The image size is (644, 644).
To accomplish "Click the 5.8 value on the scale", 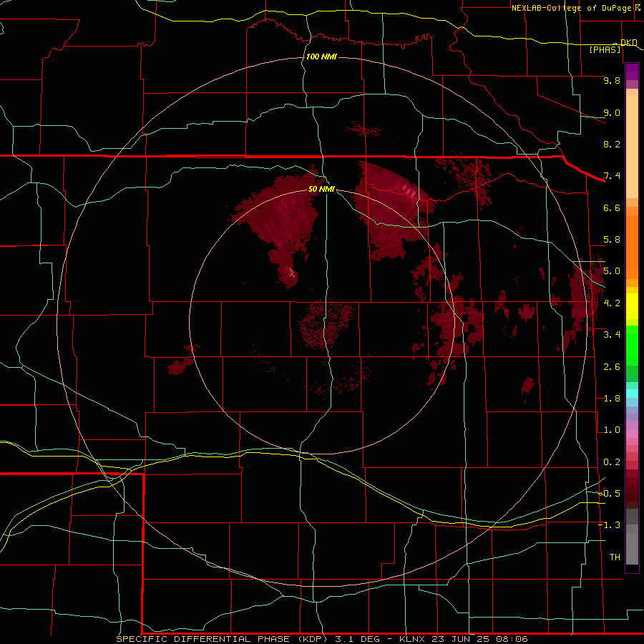I will [612, 240].
